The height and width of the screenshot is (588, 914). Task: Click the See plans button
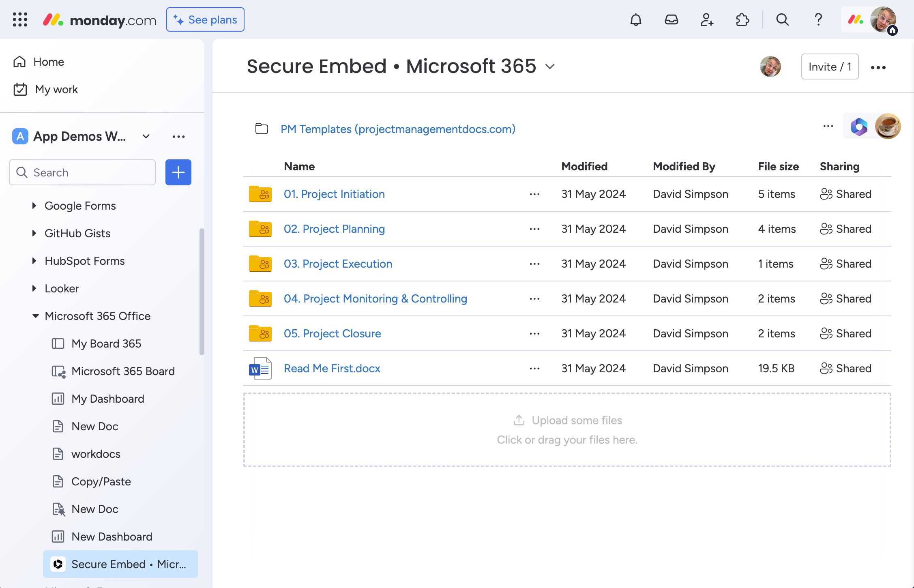coord(205,19)
